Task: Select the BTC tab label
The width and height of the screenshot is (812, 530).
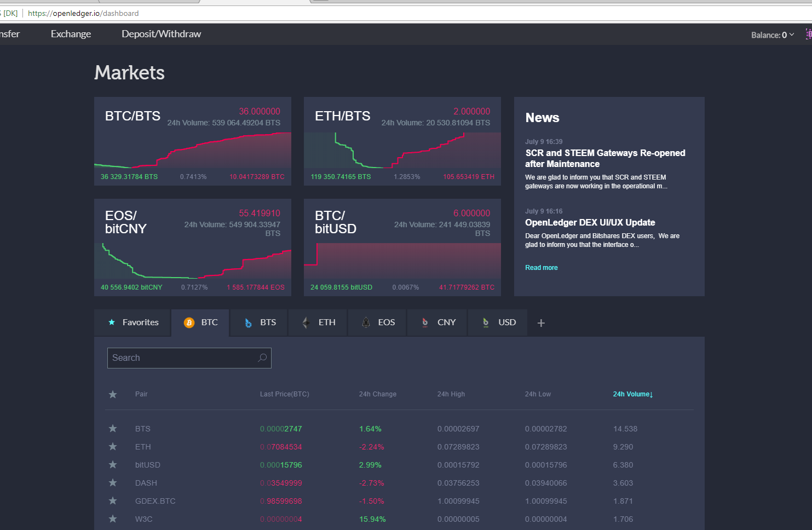Action: 210,322
